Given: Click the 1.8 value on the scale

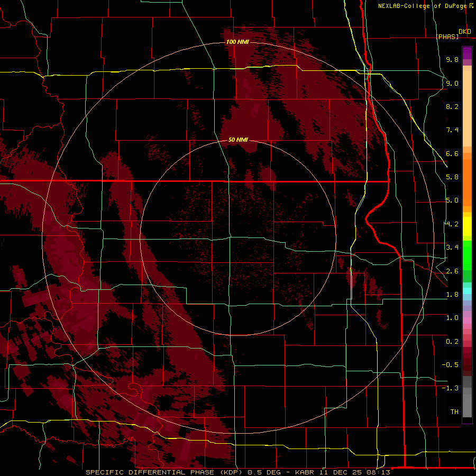Looking at the screenshot, I should pyautogui.click(x=452, y=295).
